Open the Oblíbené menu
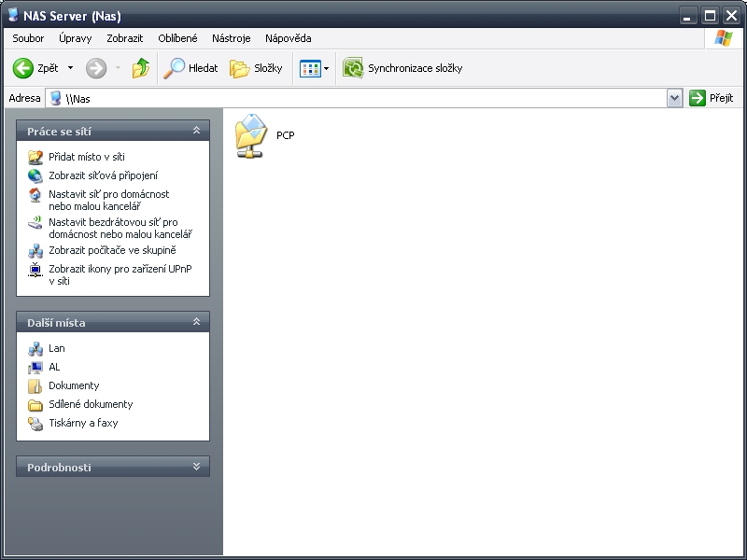Screen dimensions: 747x560 [x=177, y=38]
